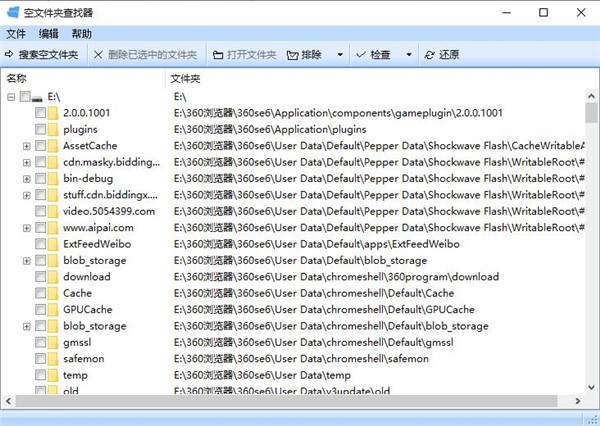Click folder icon beside Cache row
The height and width of the screenshot is (426, 600).
point(53,293)
